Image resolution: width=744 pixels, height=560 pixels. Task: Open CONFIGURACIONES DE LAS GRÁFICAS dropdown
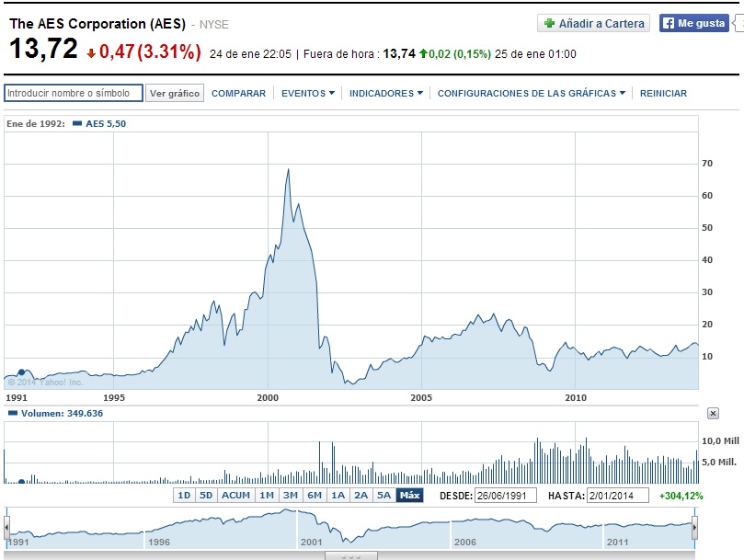[532, 94]
